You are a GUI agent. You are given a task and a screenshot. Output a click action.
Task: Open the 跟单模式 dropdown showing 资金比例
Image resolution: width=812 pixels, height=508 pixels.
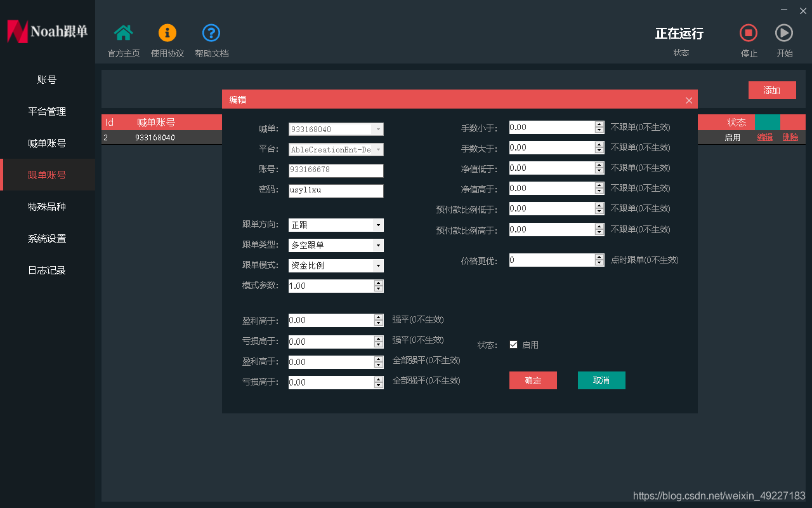336,265
